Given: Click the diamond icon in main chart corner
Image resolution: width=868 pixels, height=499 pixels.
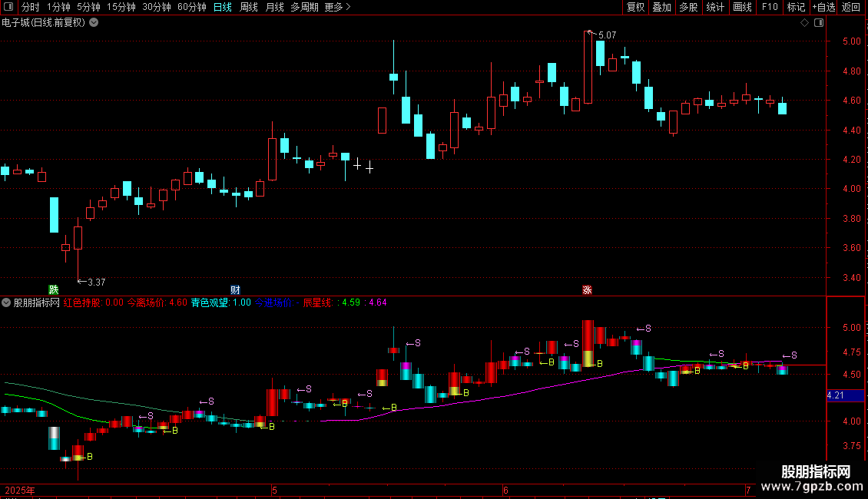Looking at the screenshot, I should 805,23.
